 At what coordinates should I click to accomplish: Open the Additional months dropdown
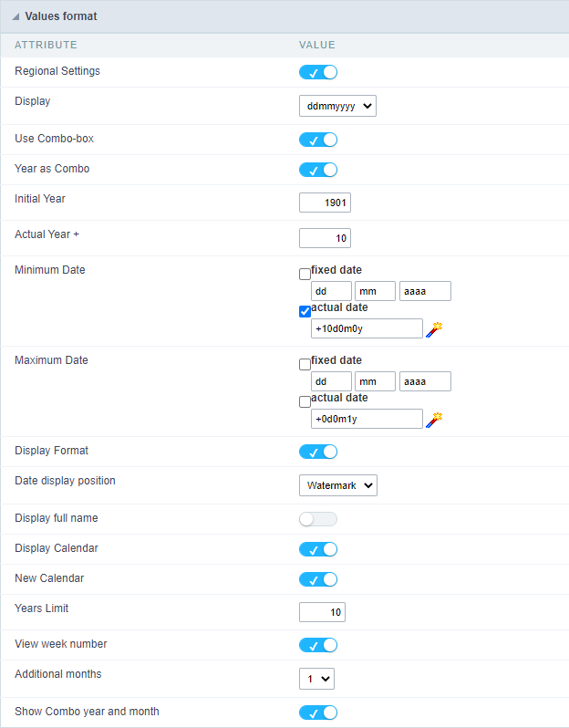click(316, 679)
